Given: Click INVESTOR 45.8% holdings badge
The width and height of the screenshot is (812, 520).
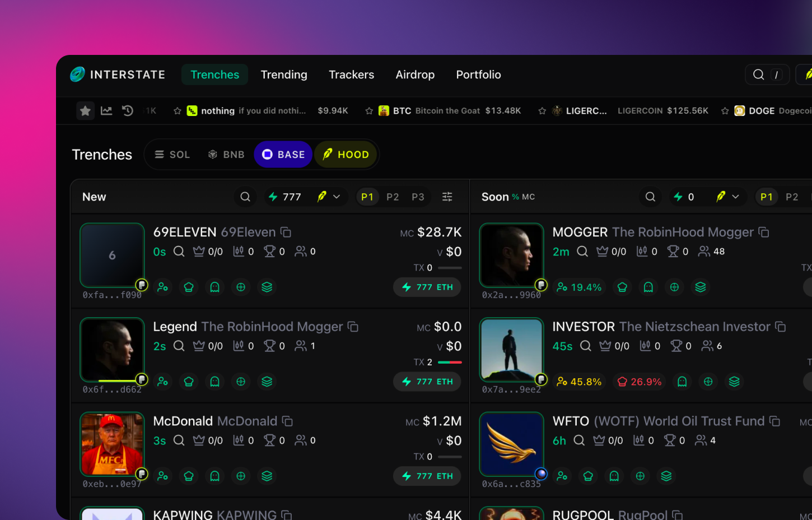Looking at the screenshot, I should (x=579, y=382).
